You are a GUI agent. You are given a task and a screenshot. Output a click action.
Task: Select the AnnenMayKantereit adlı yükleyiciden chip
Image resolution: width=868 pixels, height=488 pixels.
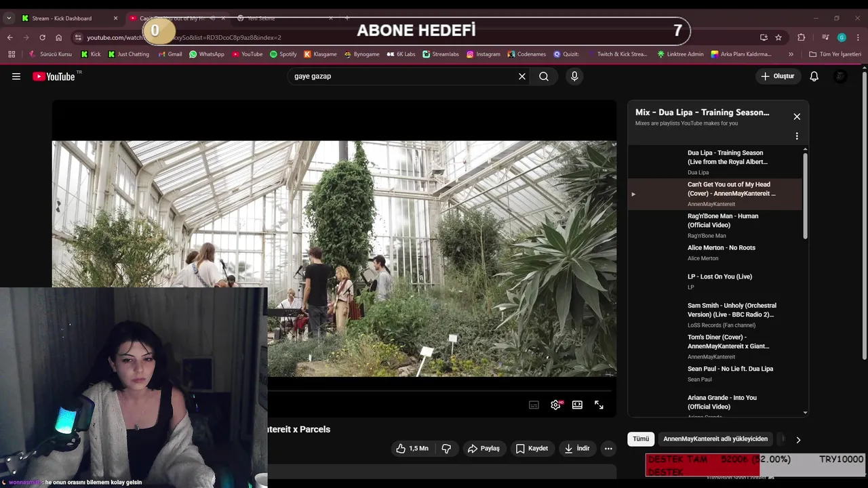(715, 439)
